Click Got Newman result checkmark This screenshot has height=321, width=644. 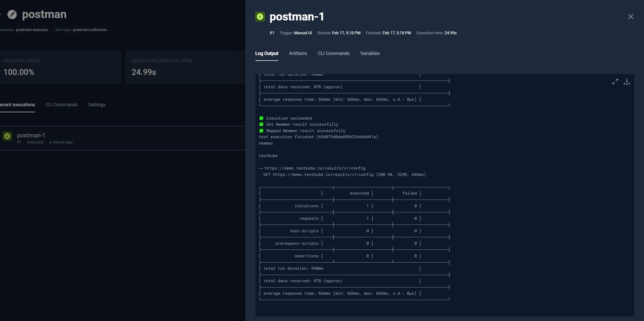pyautogui.click(x=261, y=124)
